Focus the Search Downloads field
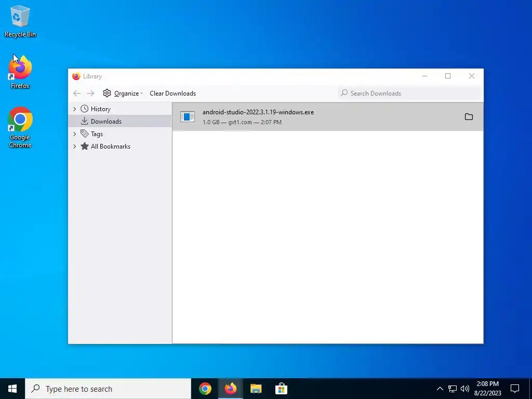 coord(409,94)
